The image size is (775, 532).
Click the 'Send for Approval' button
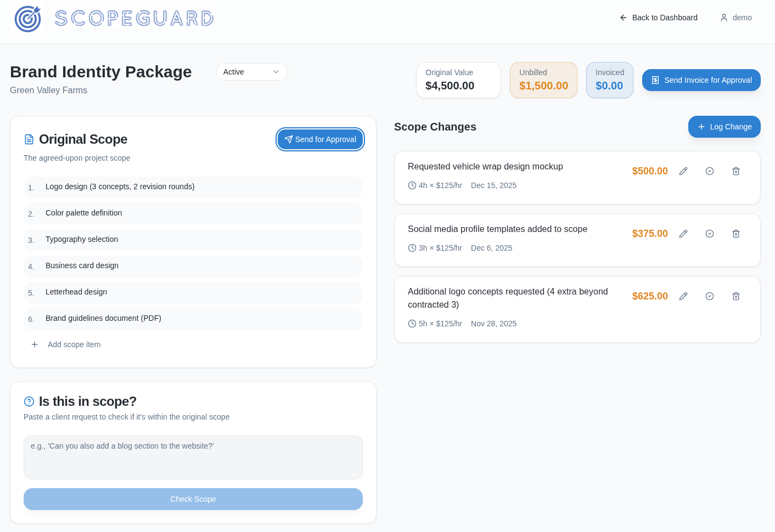click(x=320, y=139)
